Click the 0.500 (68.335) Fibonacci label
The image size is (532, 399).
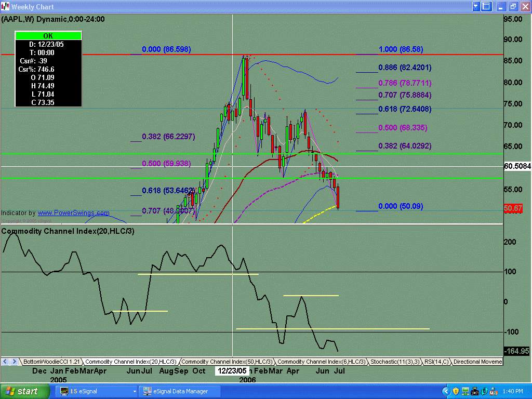[x=403, y=128]
